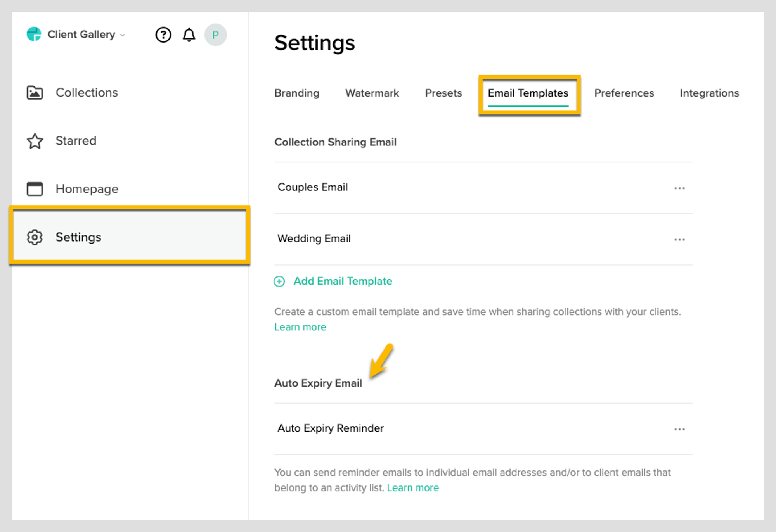
Task: Click the Client Gallery logo
Action: 35,34
